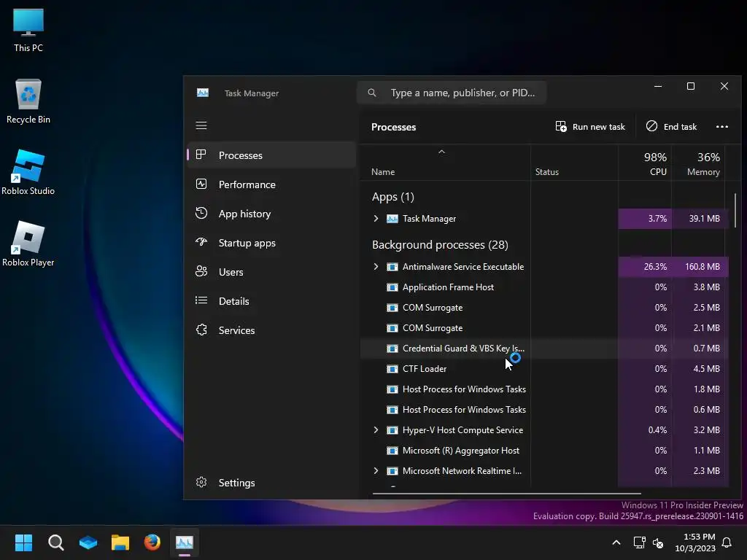Open the notifications bell in system tray
The width and height of the screenshot is (747, 560).
[x=727, y=542]
